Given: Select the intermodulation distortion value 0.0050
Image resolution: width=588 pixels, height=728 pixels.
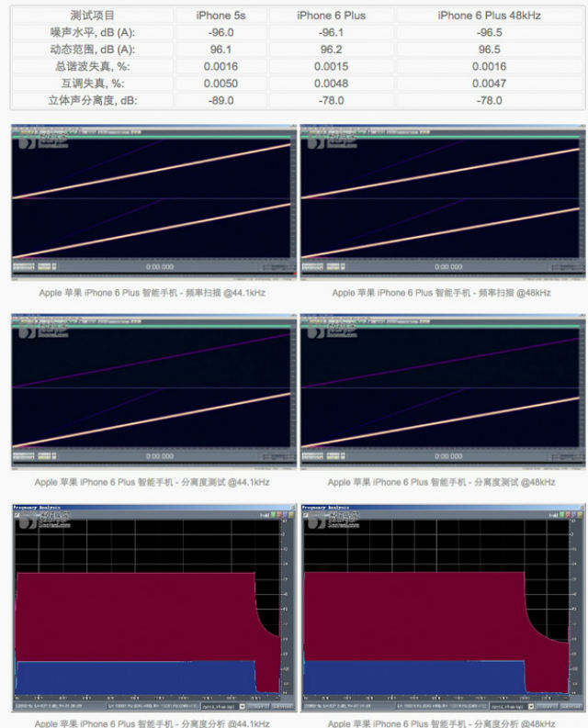Looking at the screenshot, I should [x=220, y=84].
